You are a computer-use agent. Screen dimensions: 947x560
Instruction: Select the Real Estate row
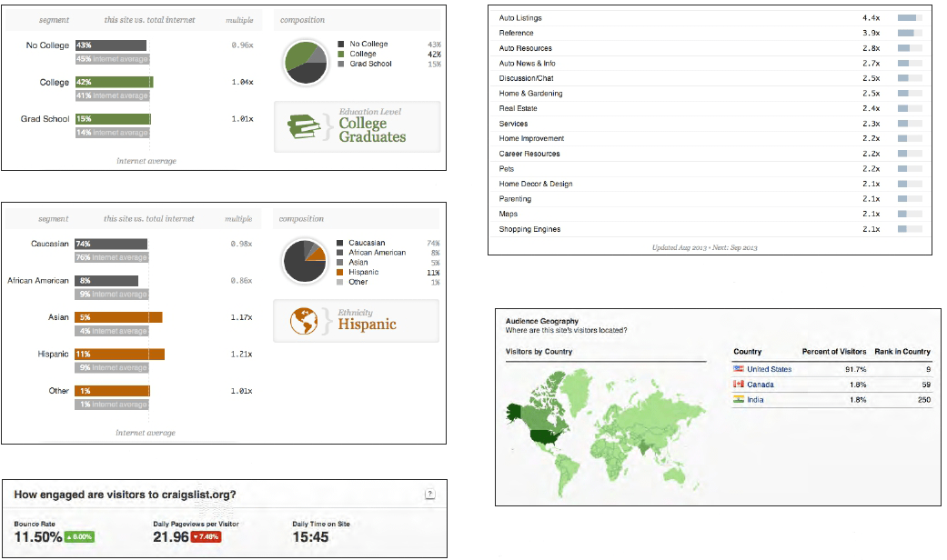710,108
